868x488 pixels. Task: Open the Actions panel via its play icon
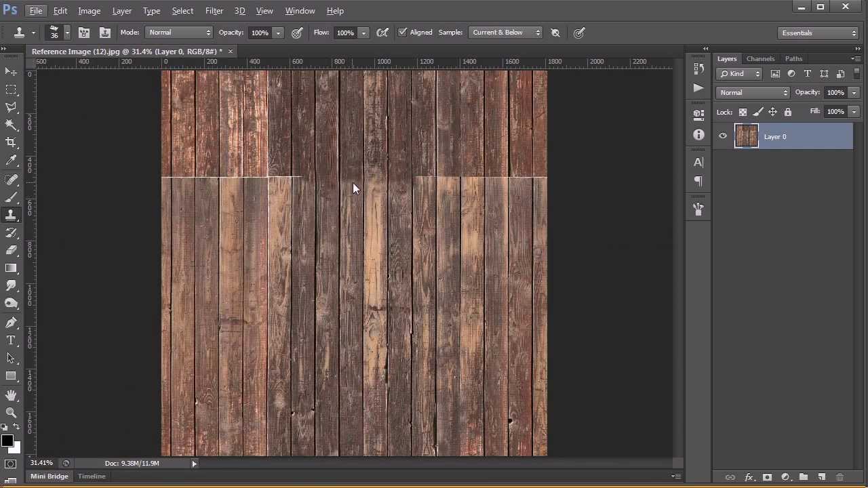coord(698,87)
